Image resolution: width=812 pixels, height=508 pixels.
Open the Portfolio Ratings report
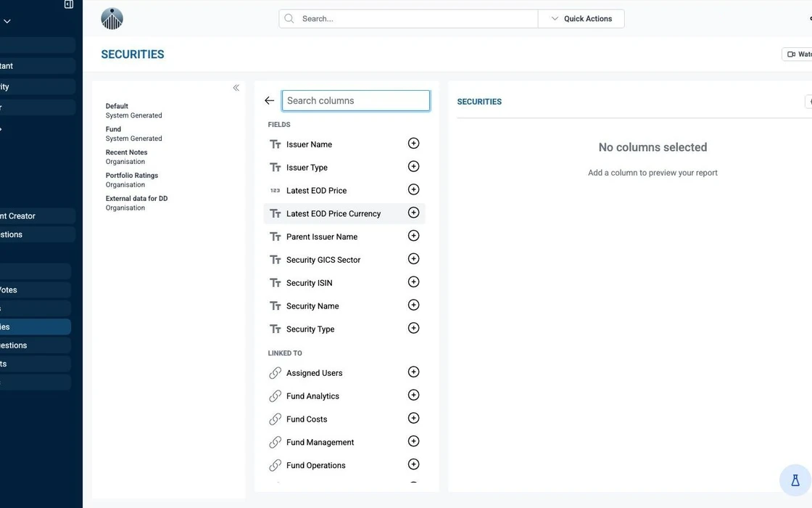point(131,180)
